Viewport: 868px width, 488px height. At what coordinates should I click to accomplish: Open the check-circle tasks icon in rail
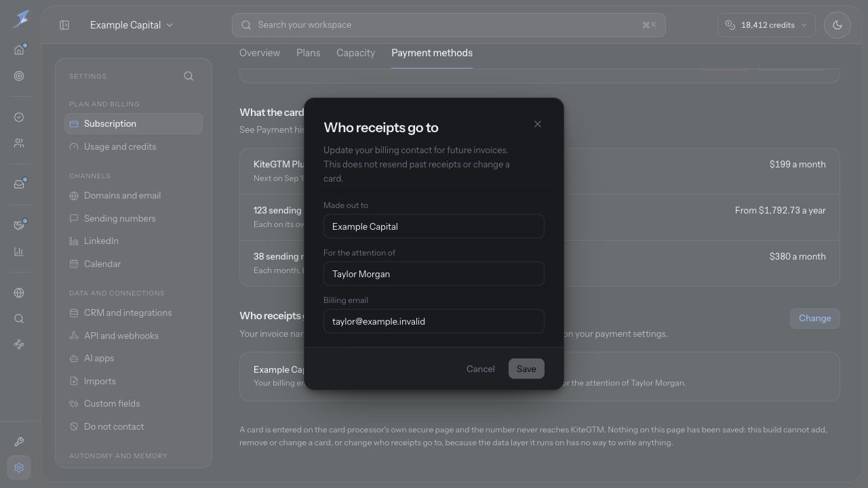point(19,117)
